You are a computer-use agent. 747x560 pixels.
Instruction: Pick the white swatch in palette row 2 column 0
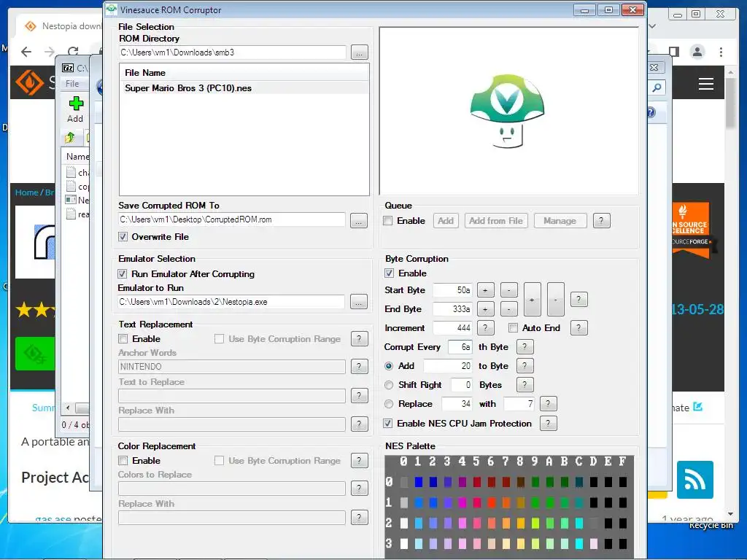pyautogui.click(x=404, y=523)
